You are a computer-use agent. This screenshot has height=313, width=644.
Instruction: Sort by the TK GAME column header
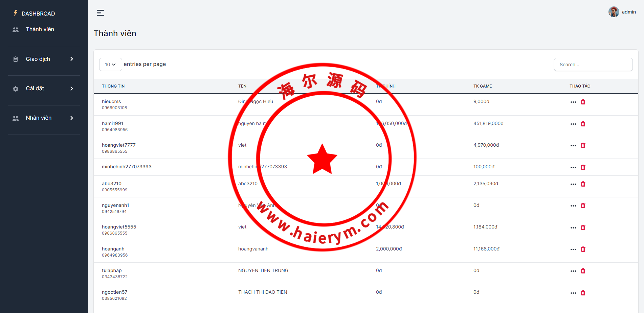coord(482,86)
